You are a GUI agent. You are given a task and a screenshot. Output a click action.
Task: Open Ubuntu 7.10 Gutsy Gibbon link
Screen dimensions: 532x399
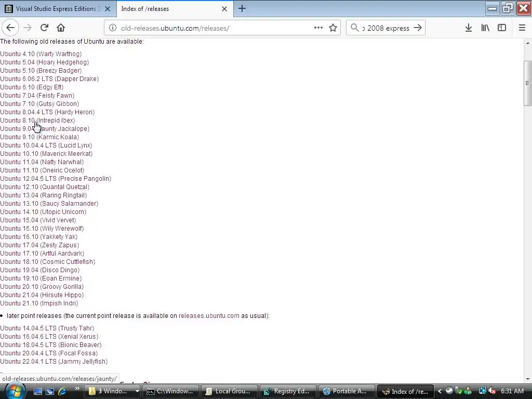(x=39, y=104)
